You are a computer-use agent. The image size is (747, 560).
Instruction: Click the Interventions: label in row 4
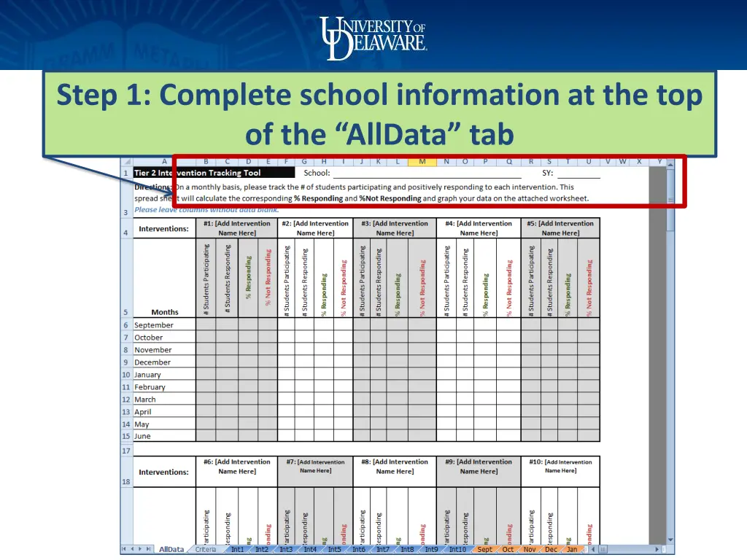pos(164,228)
